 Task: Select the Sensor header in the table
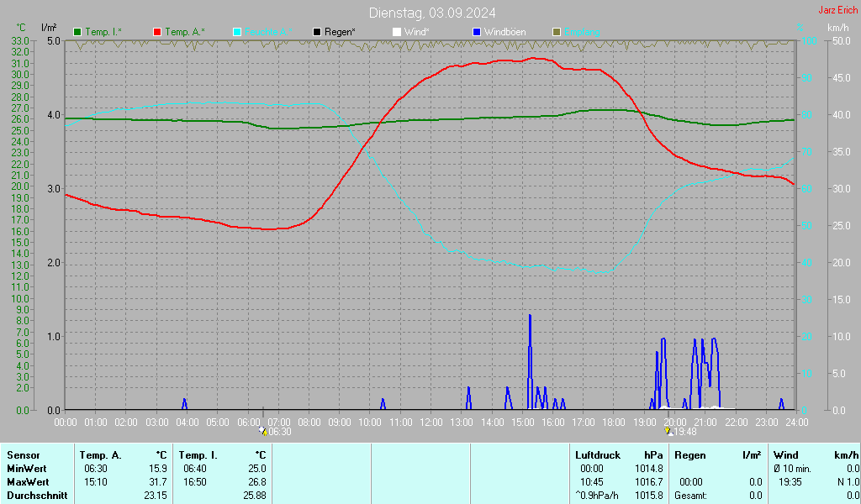point(23,454)
